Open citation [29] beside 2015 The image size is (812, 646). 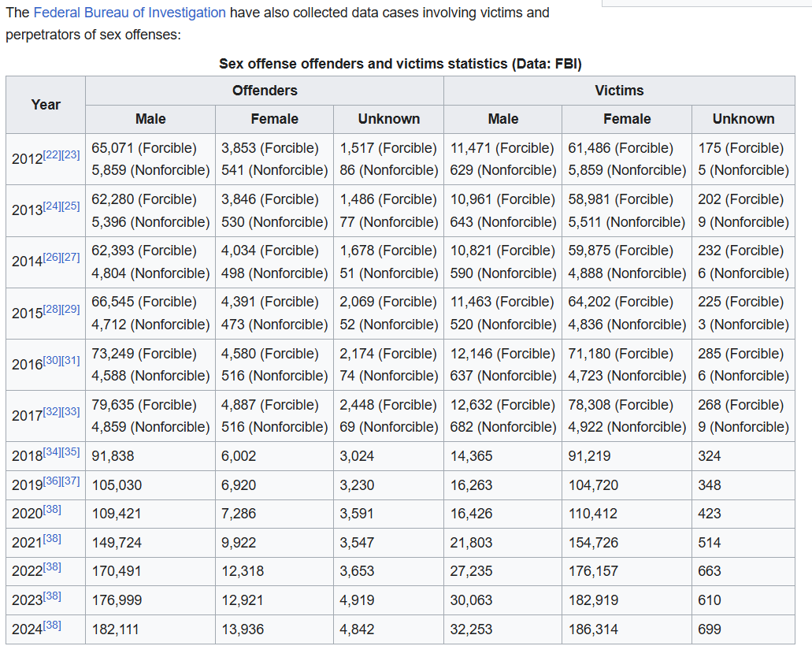(x=71, y=309)
